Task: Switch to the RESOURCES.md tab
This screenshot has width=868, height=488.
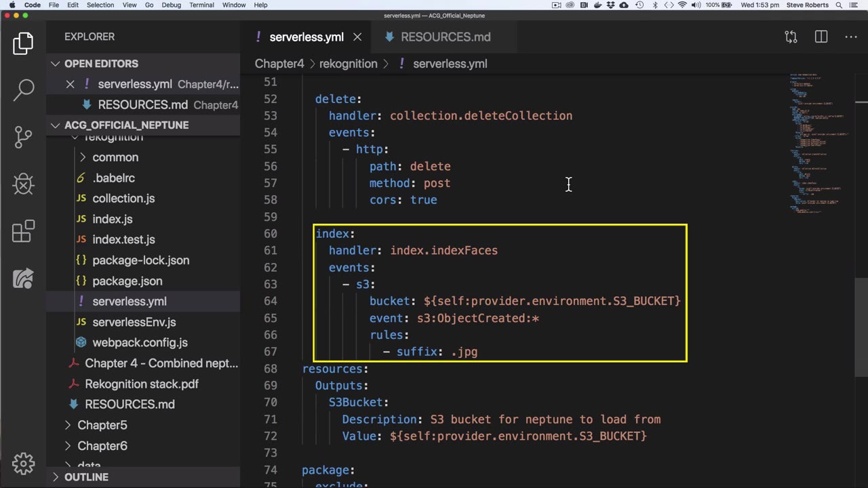Action: [445, 37]
